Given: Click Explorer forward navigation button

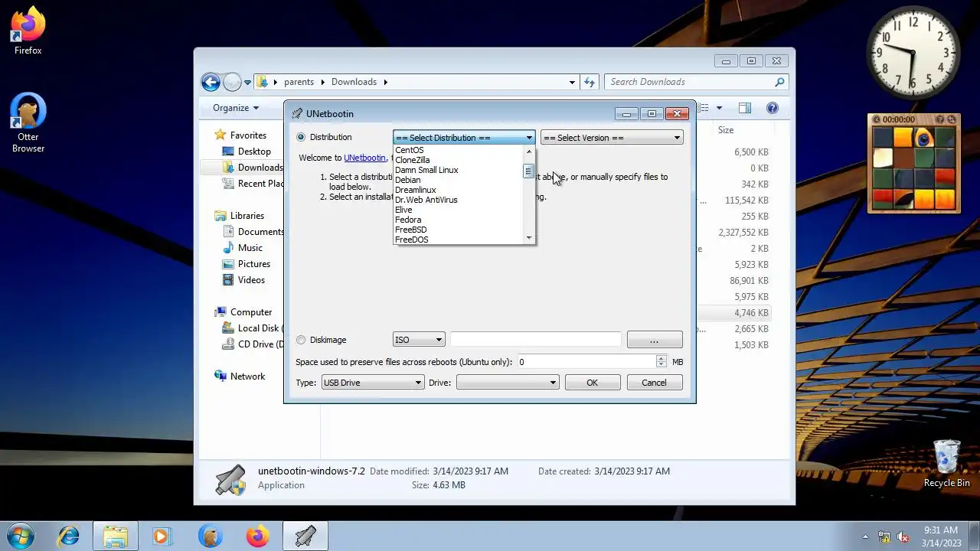Looking at the screenshot, I should (232, 82).
